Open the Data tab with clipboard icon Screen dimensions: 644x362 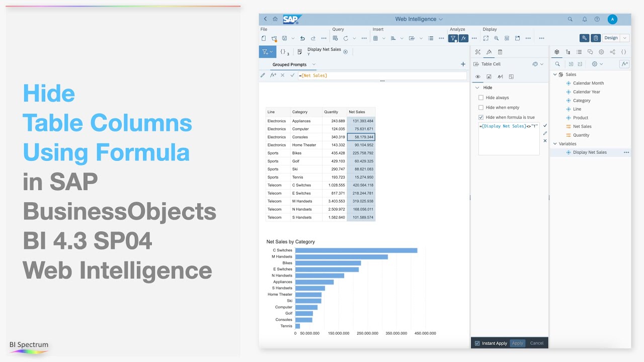click(500, 52)
